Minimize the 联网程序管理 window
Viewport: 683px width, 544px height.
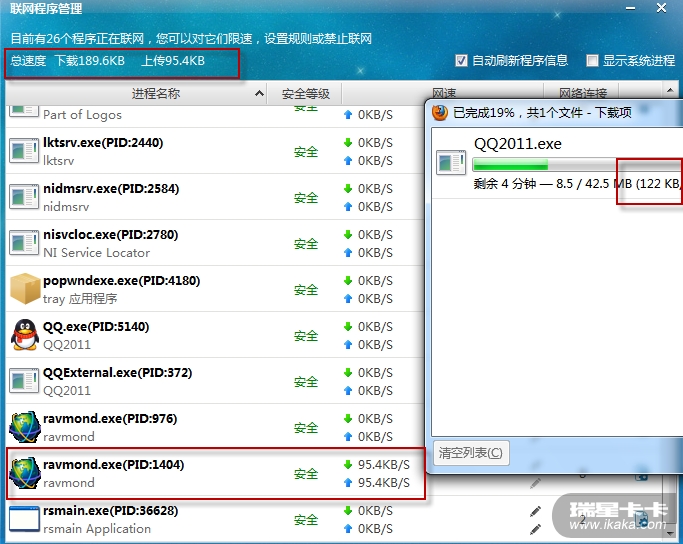pyautogui.click(x=630, y=8)
